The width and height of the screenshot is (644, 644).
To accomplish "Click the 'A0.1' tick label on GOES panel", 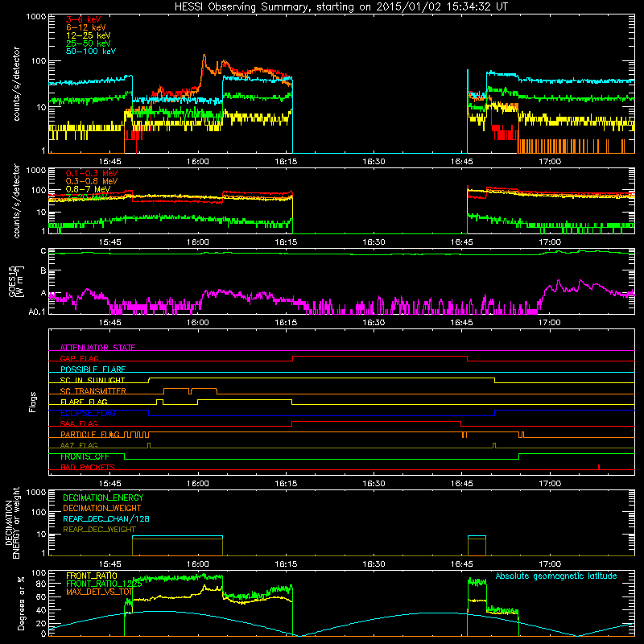I will pyautogui.click(x=36, y=312).
